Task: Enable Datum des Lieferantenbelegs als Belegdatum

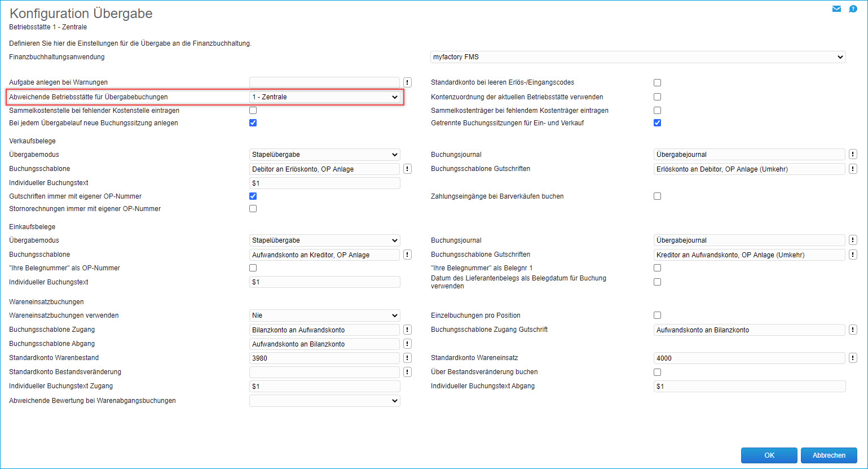Action: (x=657, y=282)
